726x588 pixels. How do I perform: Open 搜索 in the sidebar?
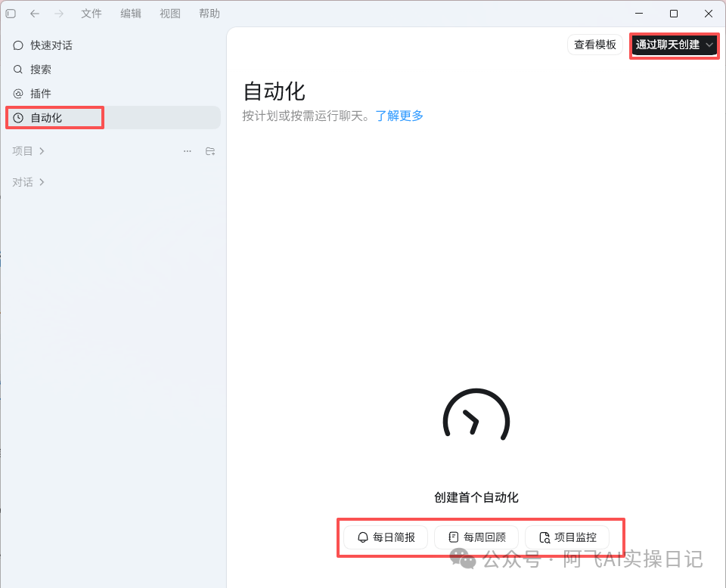113,70
